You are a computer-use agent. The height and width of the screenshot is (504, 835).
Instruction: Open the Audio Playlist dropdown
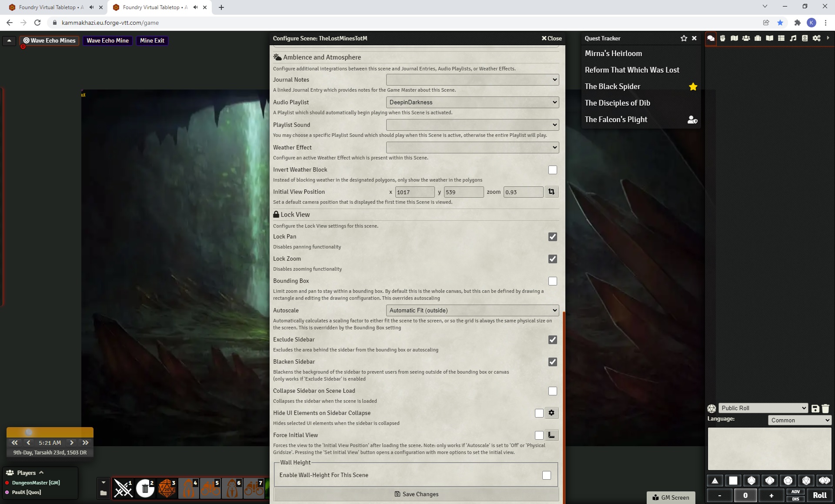pos(472,102)
